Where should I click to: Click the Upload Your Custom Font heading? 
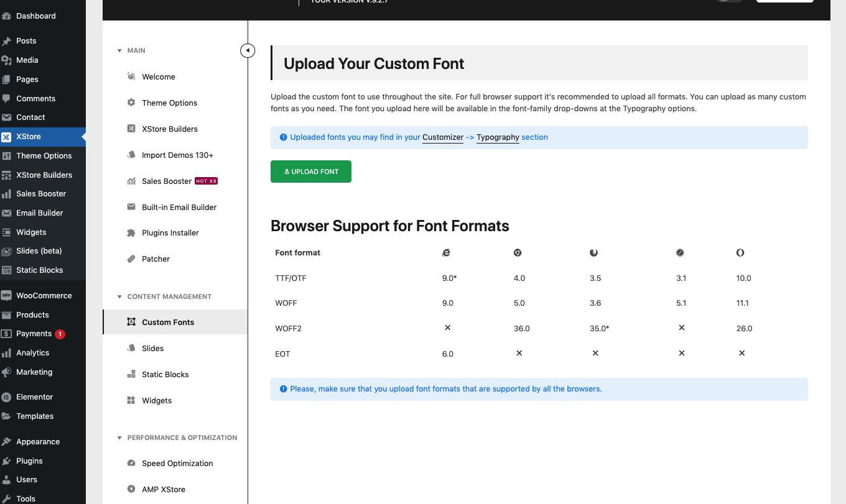click(374, 63)
